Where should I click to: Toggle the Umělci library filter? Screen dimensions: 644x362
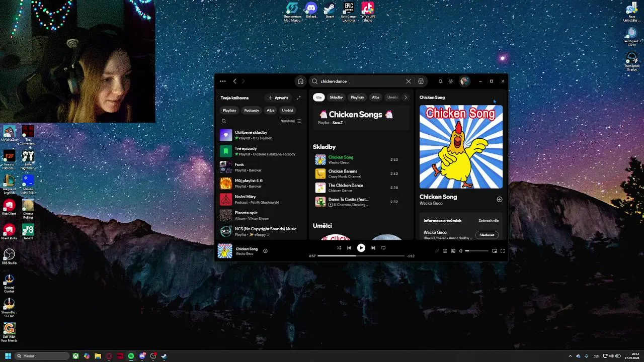point(288,110)
